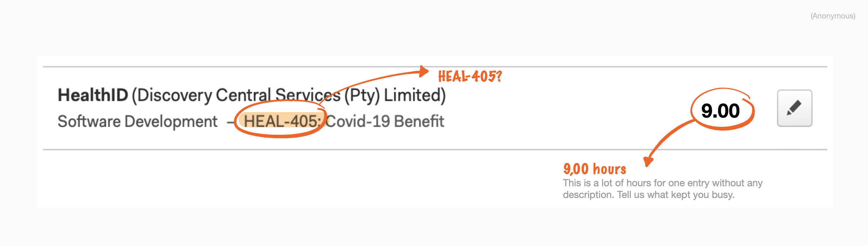Image resolution: width=868 pixels, height=246 pixels.
Task: Click the pencil edit button
Action: [x=794, y=108]
